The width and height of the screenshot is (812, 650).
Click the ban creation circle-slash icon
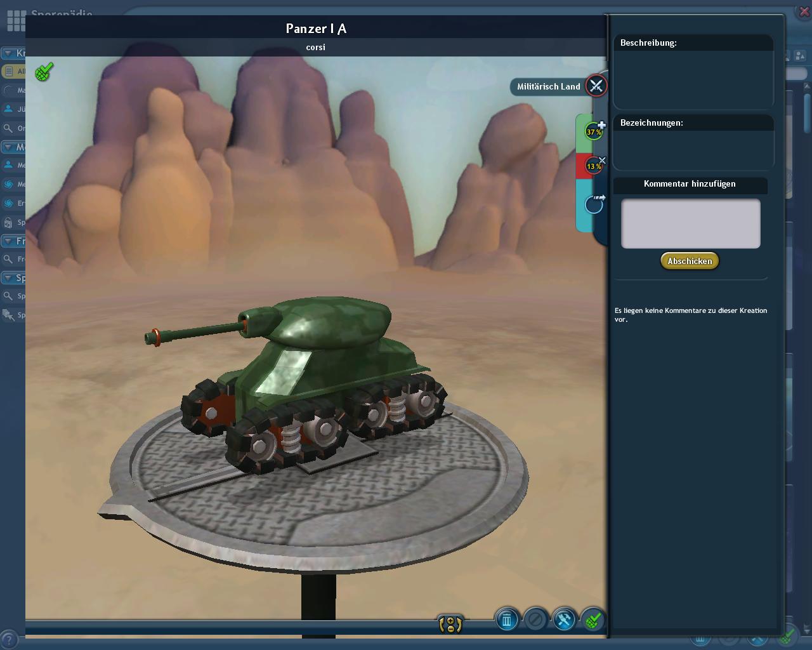pos(535,620)
